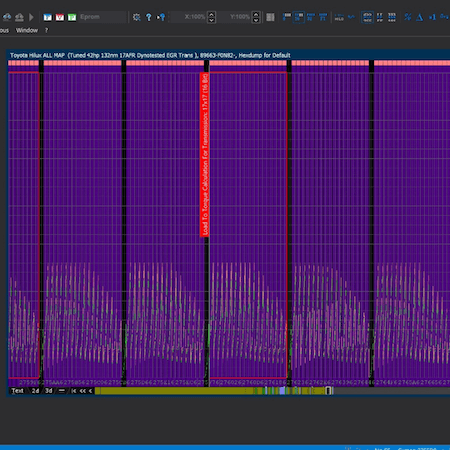Open settings via the gear icon

(x=136, y=17)
